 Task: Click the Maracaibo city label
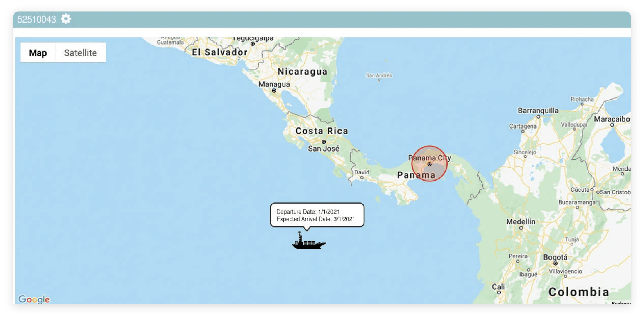612,119
